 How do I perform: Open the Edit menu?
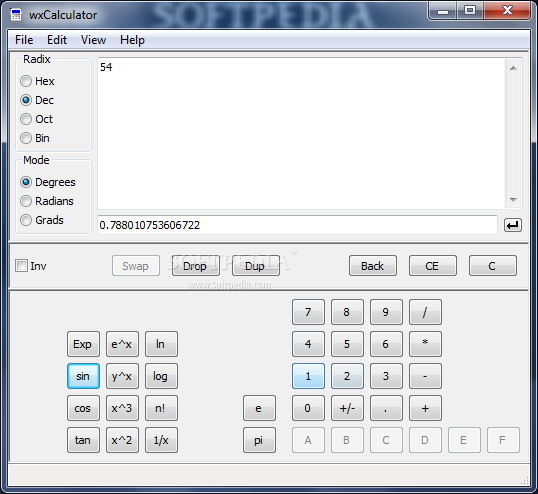pyautogui.click(x=57, y=40)
